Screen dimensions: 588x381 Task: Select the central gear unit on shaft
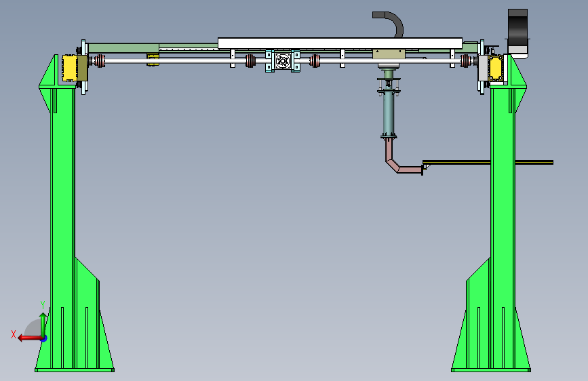pyautogui.click(x=283, y=61)
